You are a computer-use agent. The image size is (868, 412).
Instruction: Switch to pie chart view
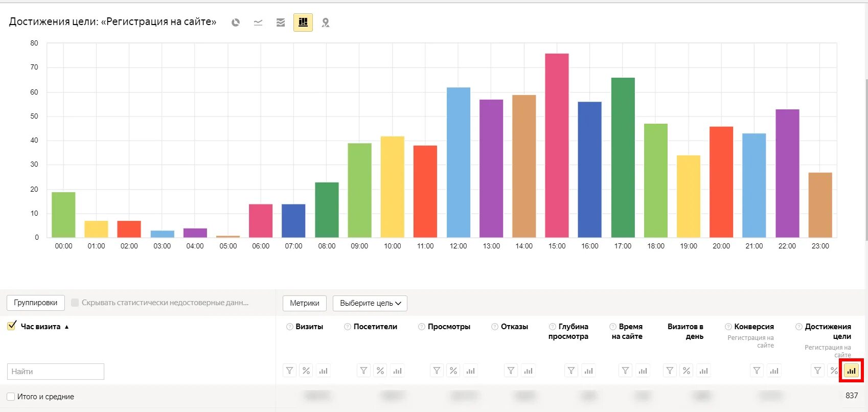[236, 22]
